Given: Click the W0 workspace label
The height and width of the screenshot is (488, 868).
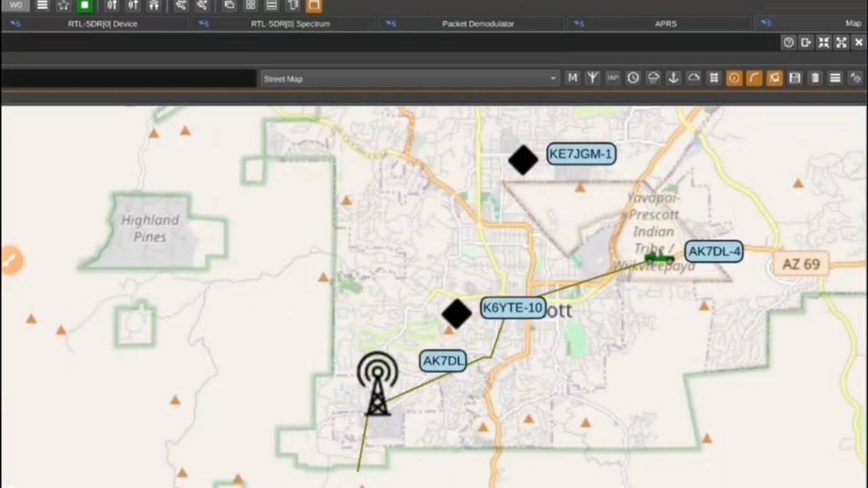Looking at the screenshot, I should coord(16,5).
